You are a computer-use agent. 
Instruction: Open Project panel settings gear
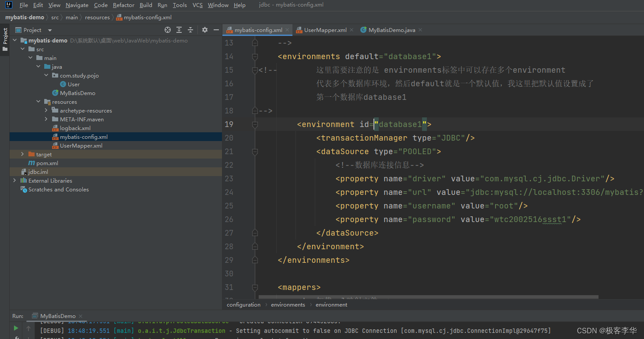point(205,30)
